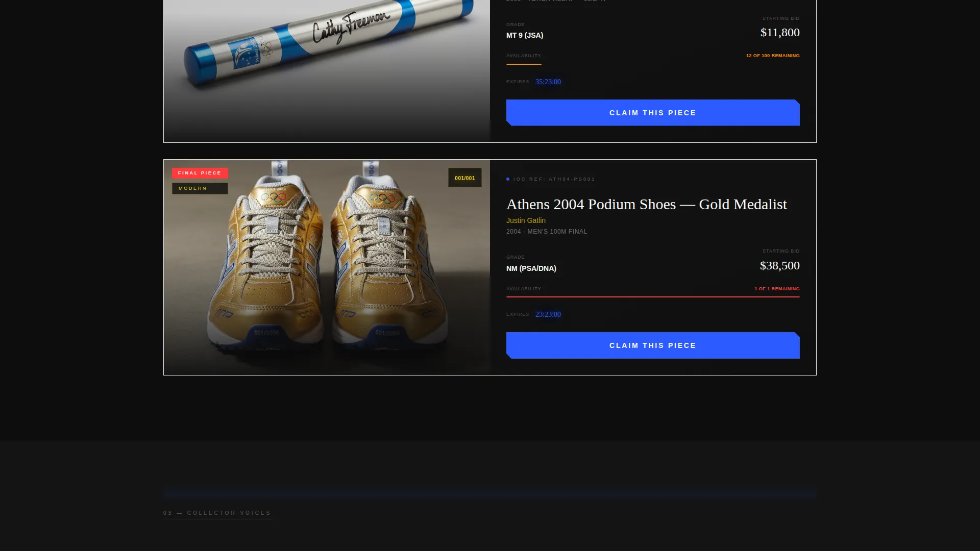Click the IOC REF: ATH04-PS001 text
980x551 pixels.
[554, 179]
